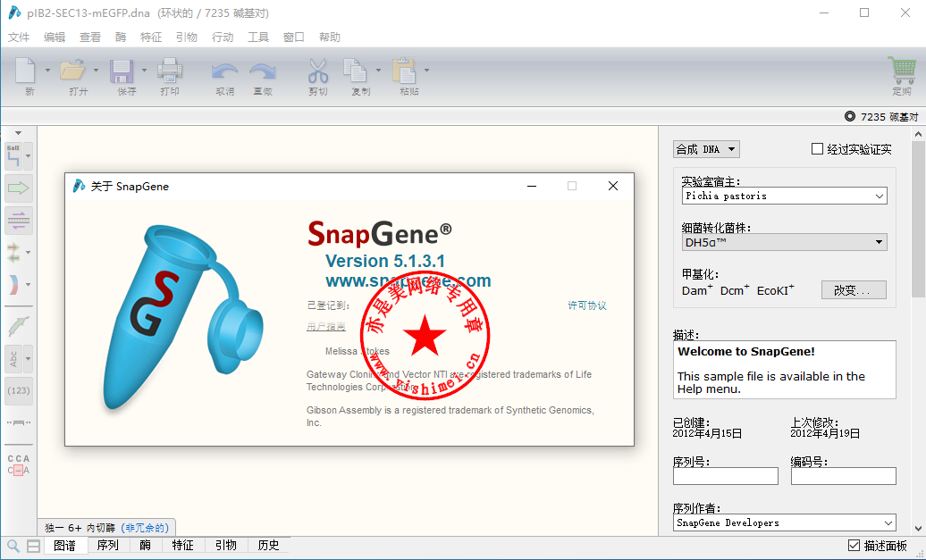
Task: Uncheck the 描述面板 checkbox
Action: click(x=854, y=545)
